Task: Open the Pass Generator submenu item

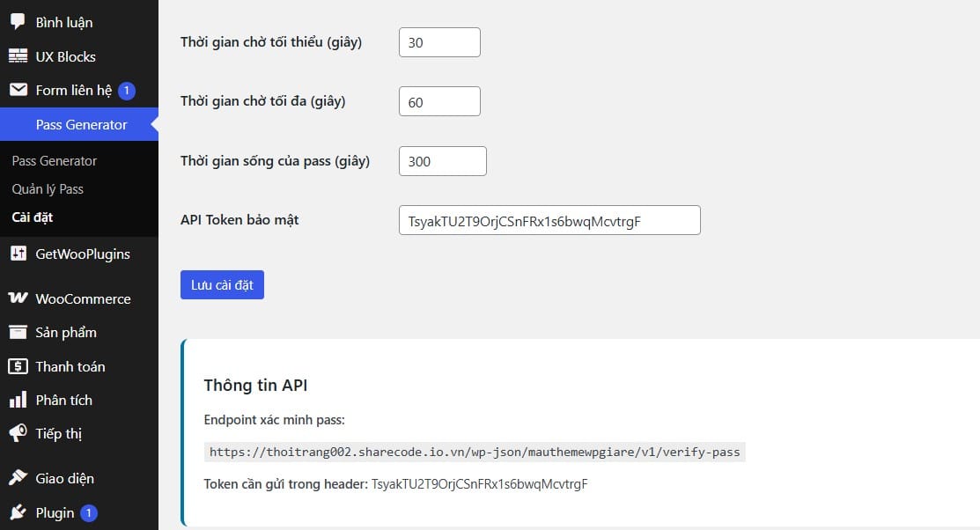Action: click(x=55, y=161)
